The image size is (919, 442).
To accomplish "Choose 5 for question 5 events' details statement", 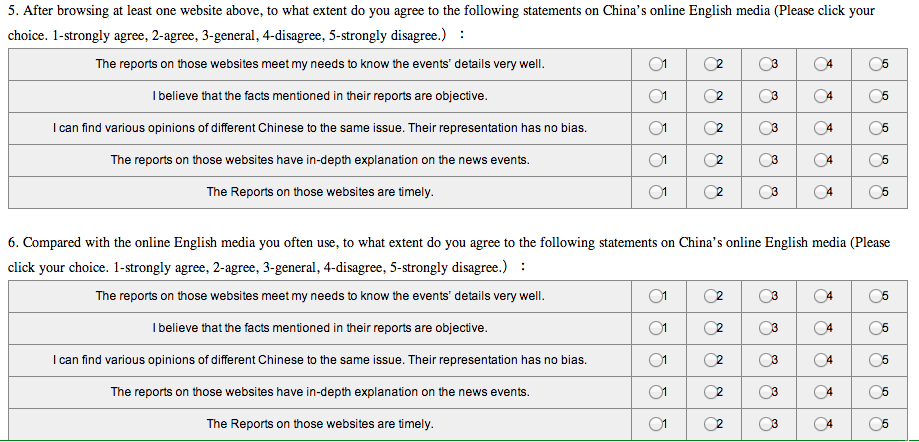I will pos(876,65).
